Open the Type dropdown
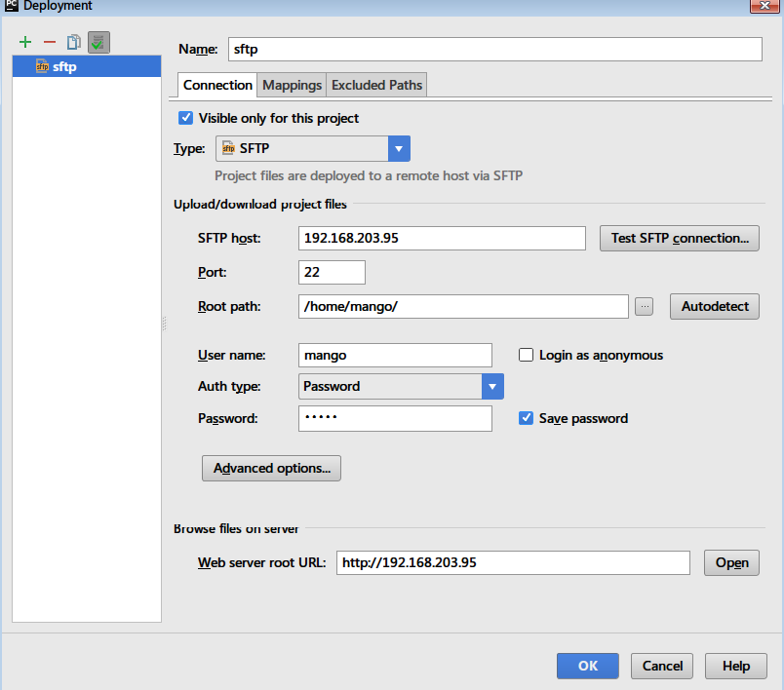Image resolution: width=784 pixels, height=690 pixels. pos(399,148)
